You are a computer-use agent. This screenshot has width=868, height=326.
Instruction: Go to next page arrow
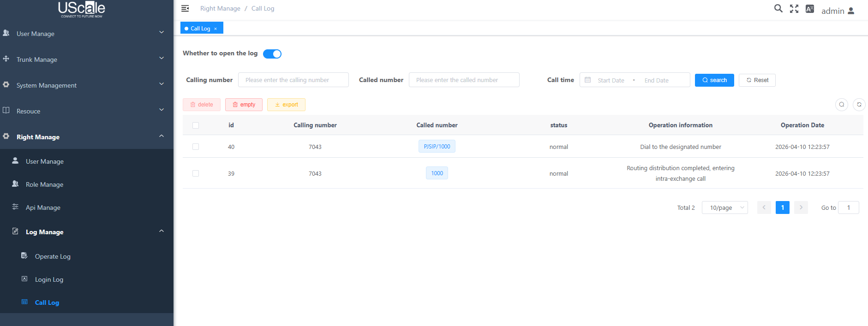tap(801, 207)
